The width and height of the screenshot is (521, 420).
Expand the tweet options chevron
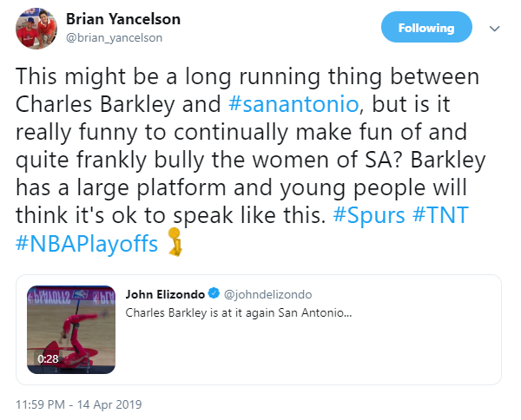(x=495, y=28)
